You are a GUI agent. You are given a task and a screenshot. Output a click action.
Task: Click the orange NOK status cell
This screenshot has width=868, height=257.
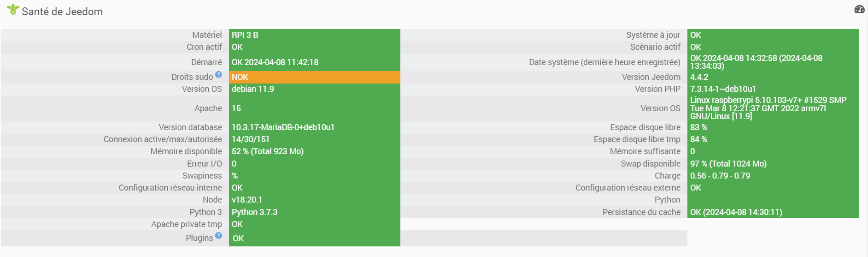[314, 77]
